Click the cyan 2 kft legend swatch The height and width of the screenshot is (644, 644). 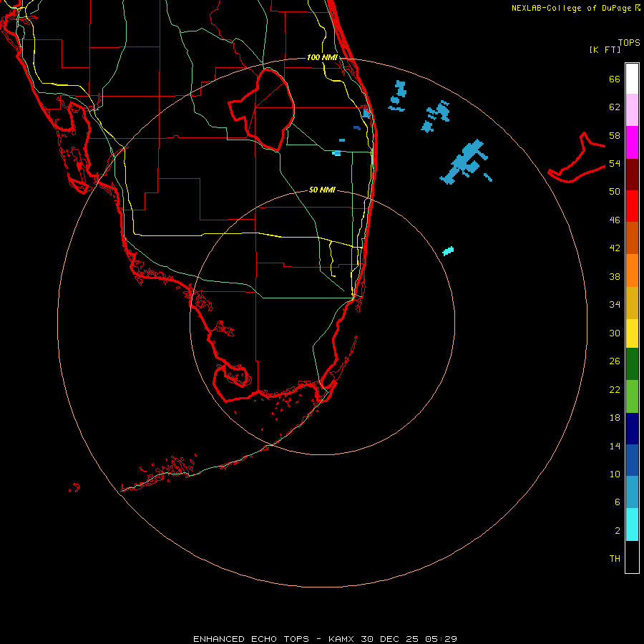pos(632,525)
